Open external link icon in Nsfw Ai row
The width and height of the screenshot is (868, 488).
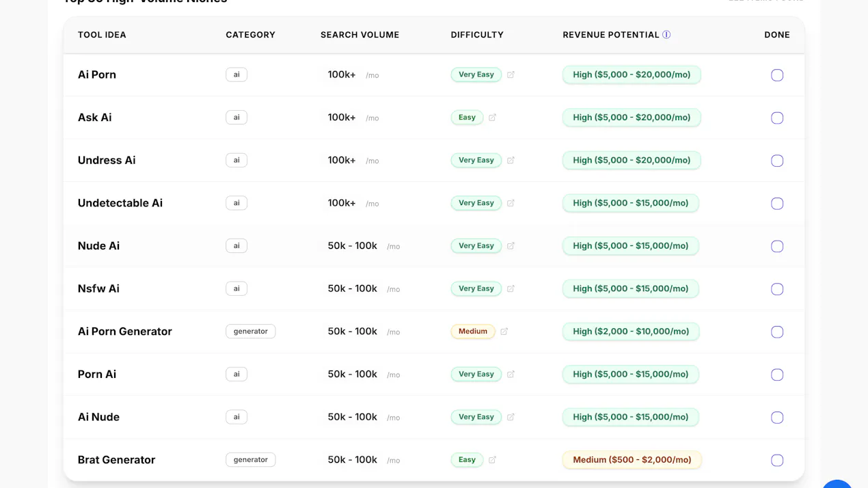pos(511,288)
